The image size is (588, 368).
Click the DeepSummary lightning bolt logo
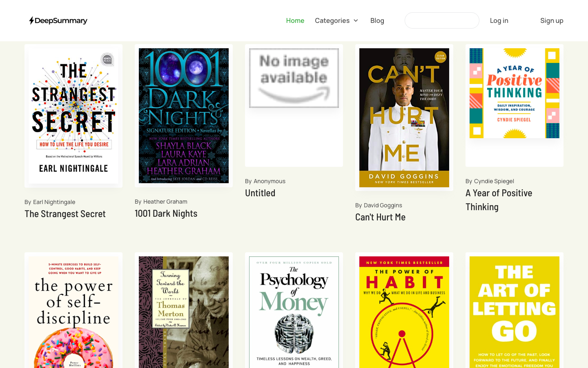(58, 20)
